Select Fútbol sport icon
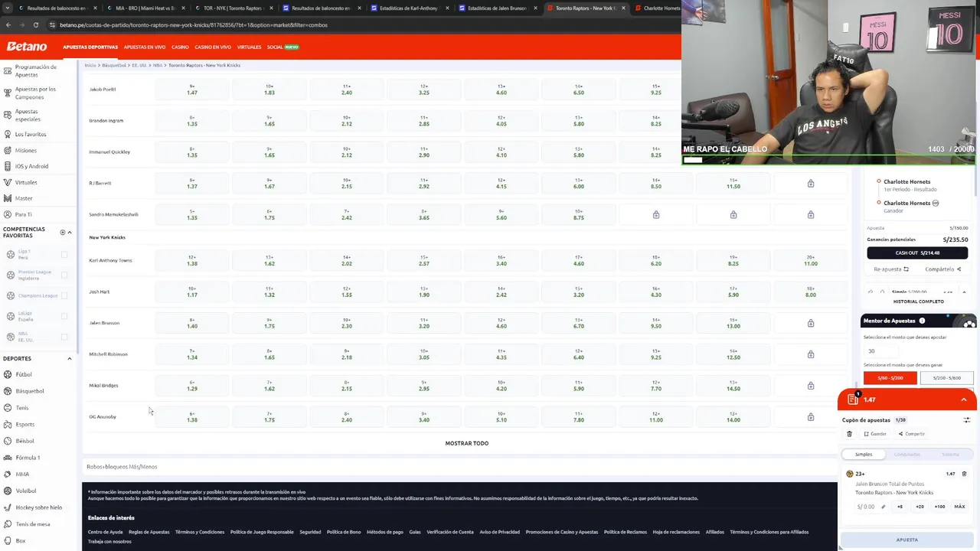 [8, 374]
